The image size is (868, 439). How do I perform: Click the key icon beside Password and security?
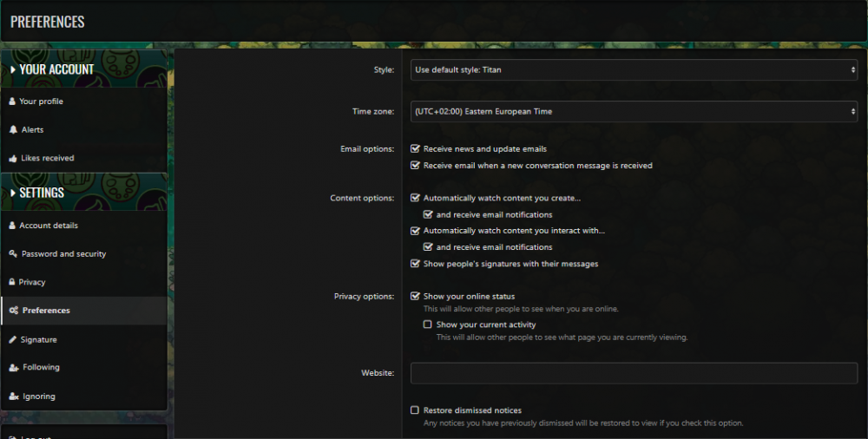13,254
